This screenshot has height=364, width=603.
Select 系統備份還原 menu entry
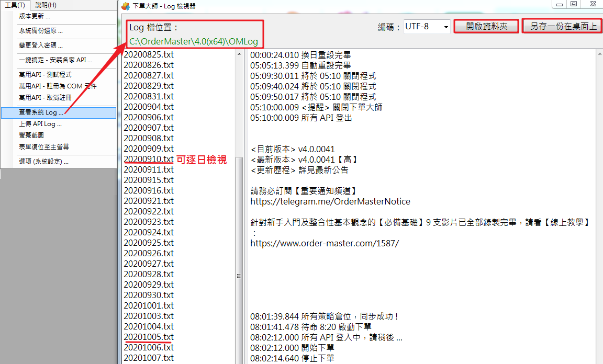coord(41,31)
